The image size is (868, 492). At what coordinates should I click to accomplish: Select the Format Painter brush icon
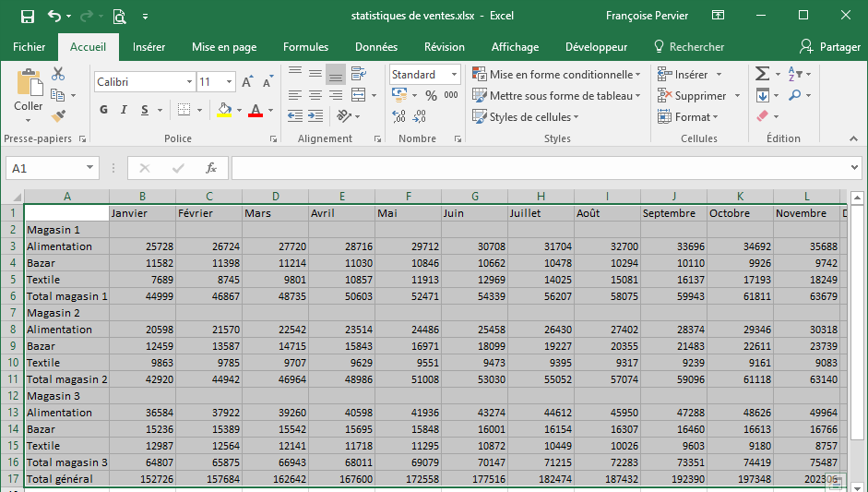click(x=58, y=116)
